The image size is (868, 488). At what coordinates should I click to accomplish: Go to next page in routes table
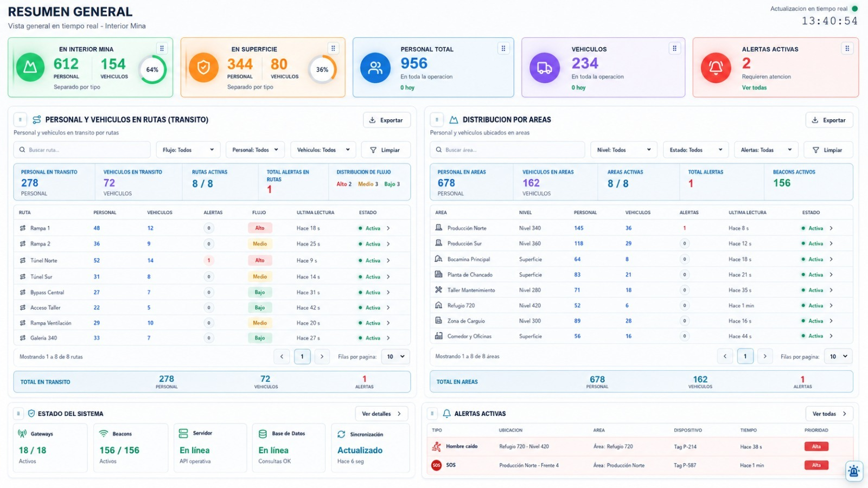tap(322, 357)
